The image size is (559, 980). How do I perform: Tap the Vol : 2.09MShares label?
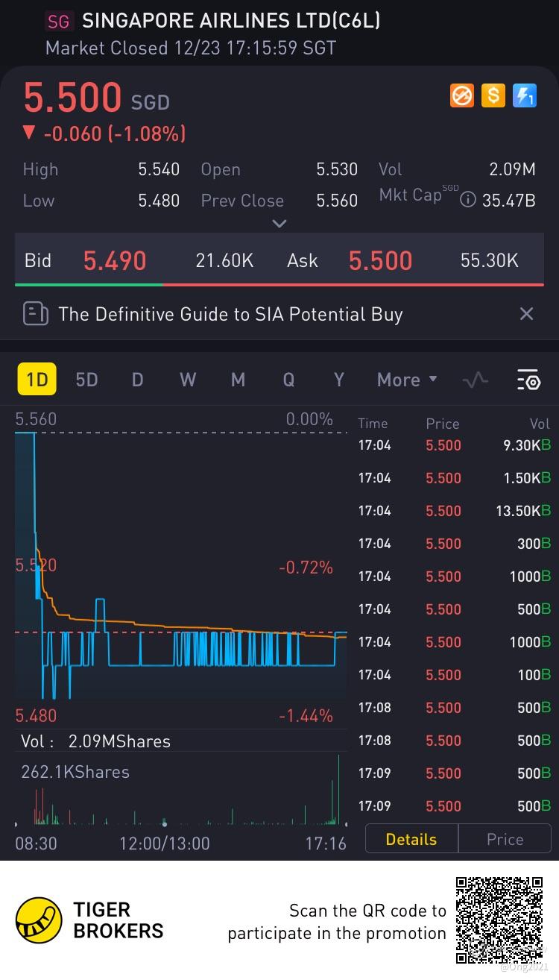[95, 741]
